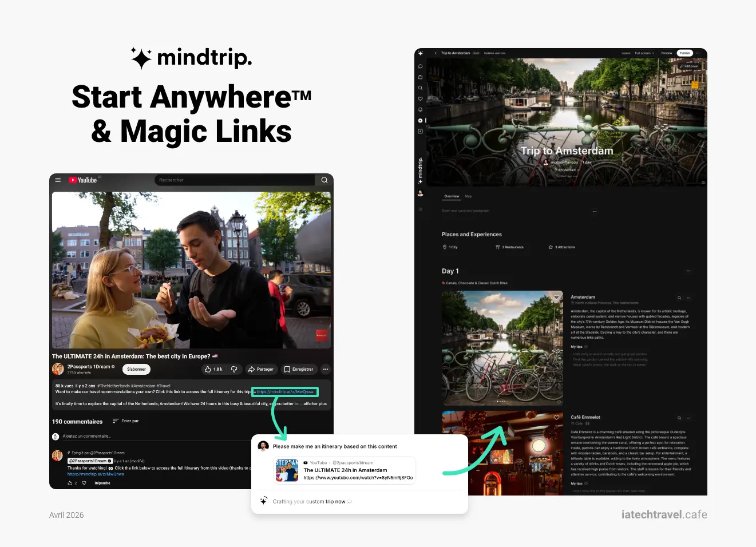This screenshot has height=547, width=756.
Task: Open the YouTube link card in the chat
Action: pos(344,471)
